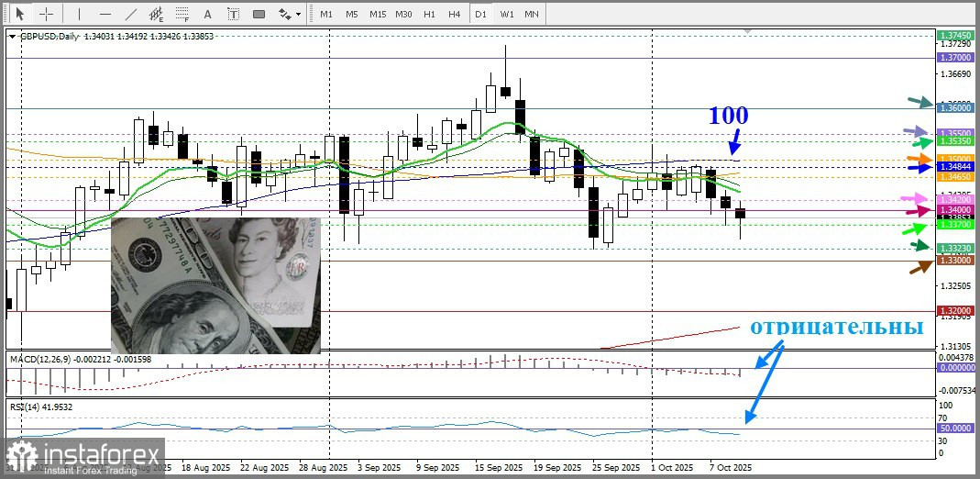Click 1 Oct 2025 on time axis
The image size is (980, 479).
point(672,468)
